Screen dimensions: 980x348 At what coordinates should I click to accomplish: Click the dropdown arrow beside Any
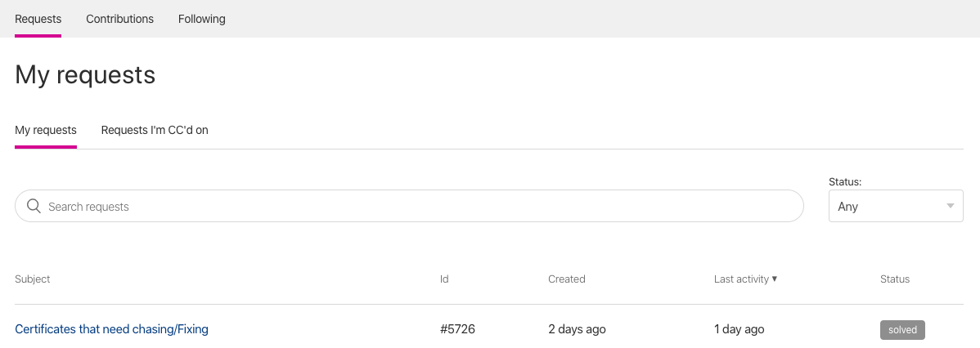click(x=950, y=207)
